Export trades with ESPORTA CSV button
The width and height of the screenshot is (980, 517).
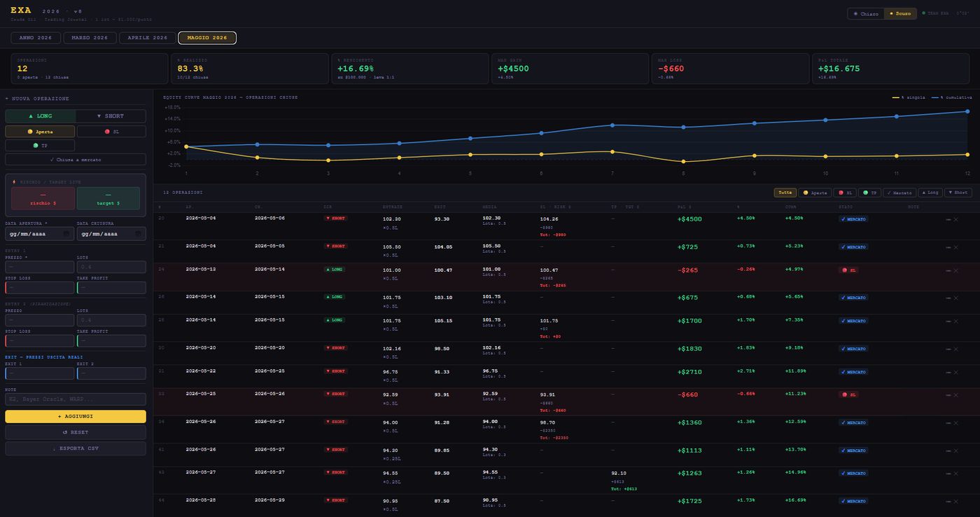(x=76, y=448)
